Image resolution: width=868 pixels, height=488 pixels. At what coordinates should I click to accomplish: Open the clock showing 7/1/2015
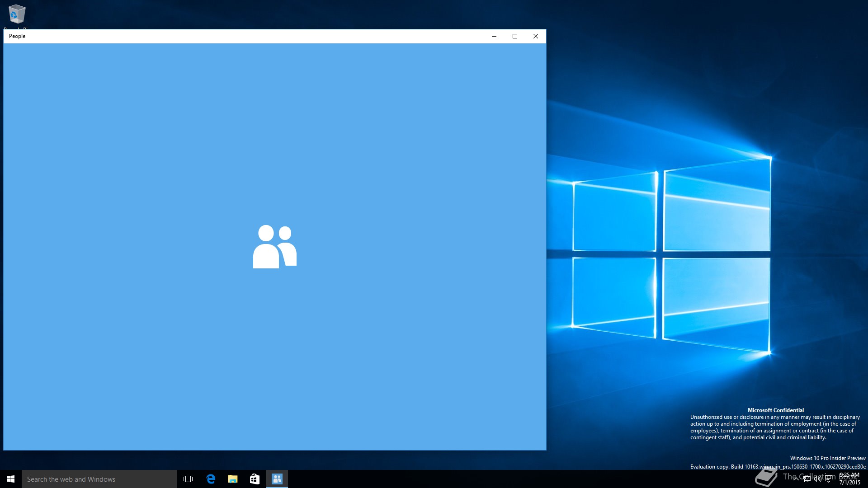pos(849,479)
